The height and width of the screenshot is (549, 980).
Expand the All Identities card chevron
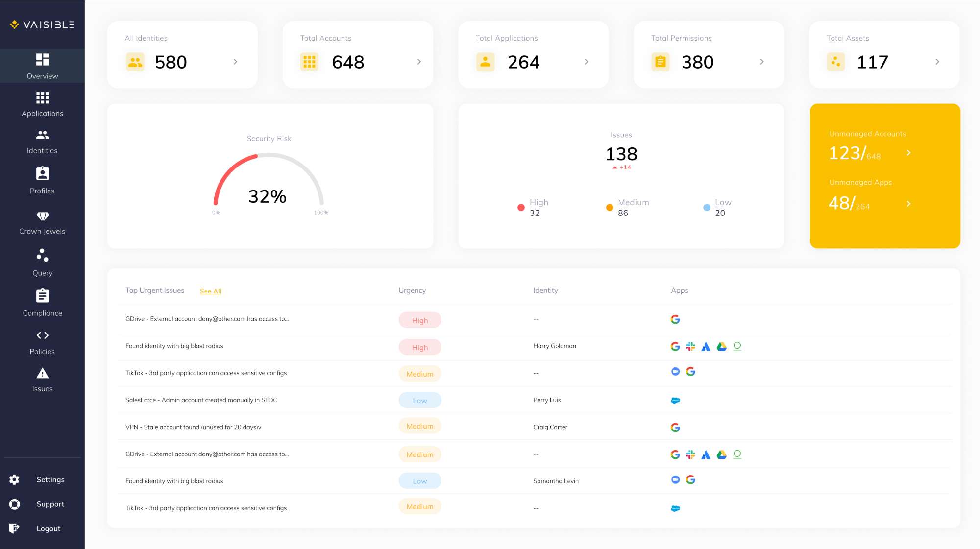click(x=235, y=62)
